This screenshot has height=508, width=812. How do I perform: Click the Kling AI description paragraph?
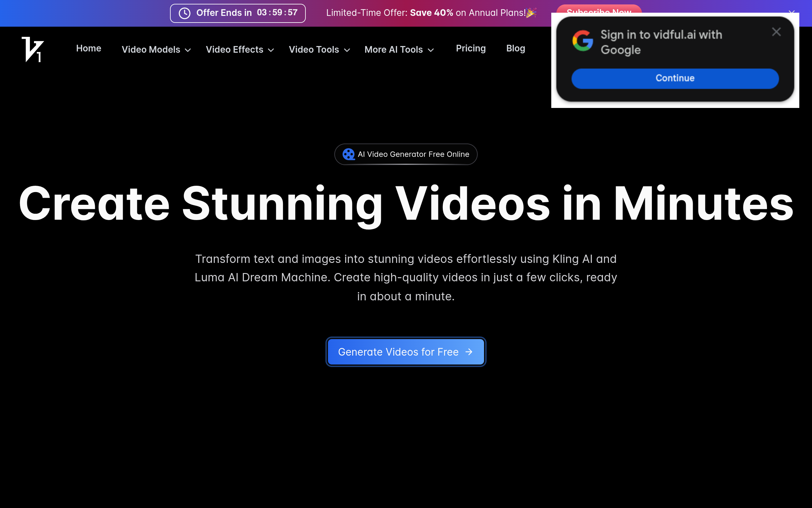pos(406,277)
